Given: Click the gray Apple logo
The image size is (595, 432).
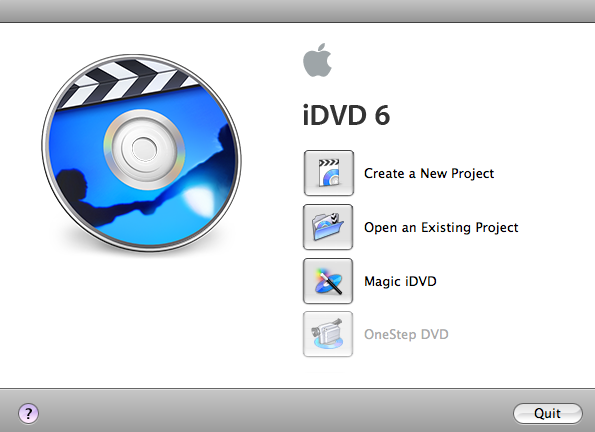Looking at the screenshot, I should (x=317, y=60).
